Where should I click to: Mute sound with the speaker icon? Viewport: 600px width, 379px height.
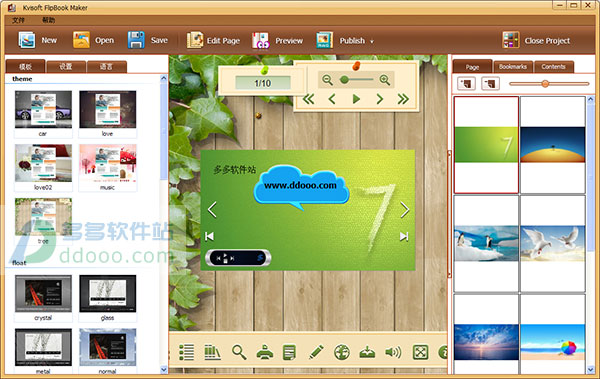(x=393, y=352)
